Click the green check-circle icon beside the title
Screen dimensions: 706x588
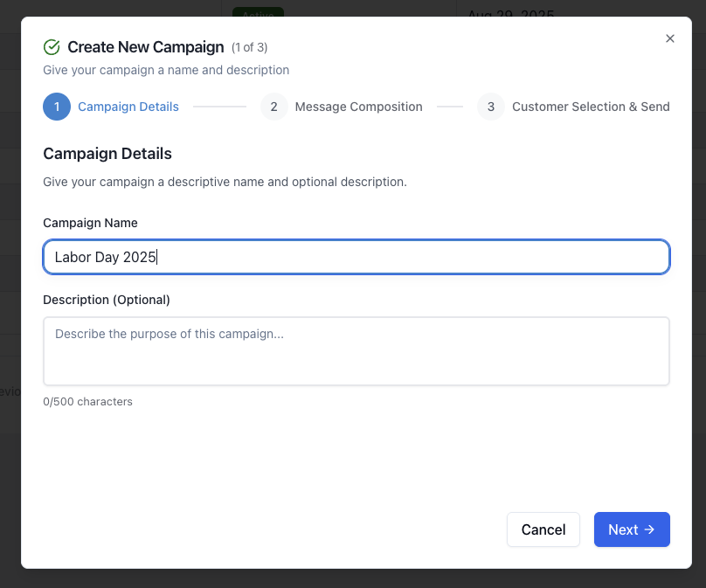tap(52, 47)
